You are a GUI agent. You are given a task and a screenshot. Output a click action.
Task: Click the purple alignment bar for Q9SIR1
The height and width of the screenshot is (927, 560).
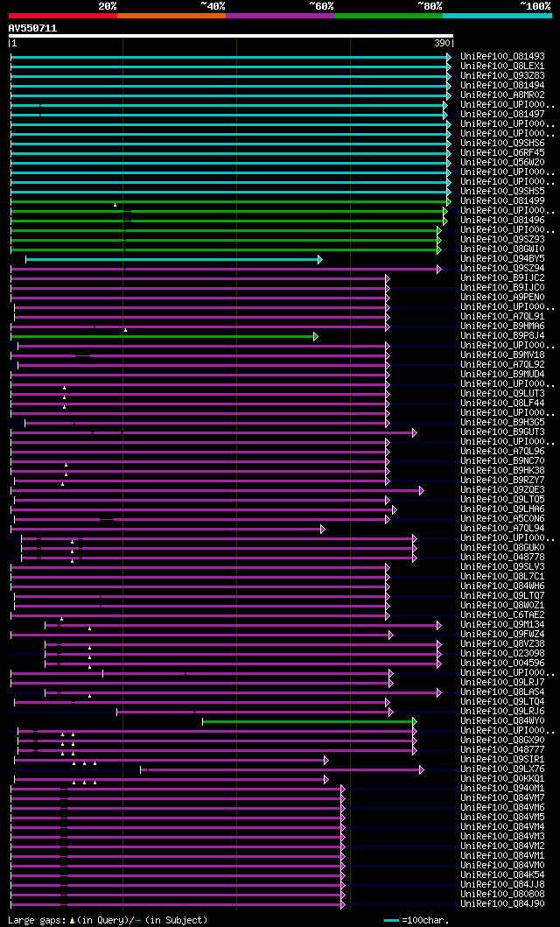[171, 761]
